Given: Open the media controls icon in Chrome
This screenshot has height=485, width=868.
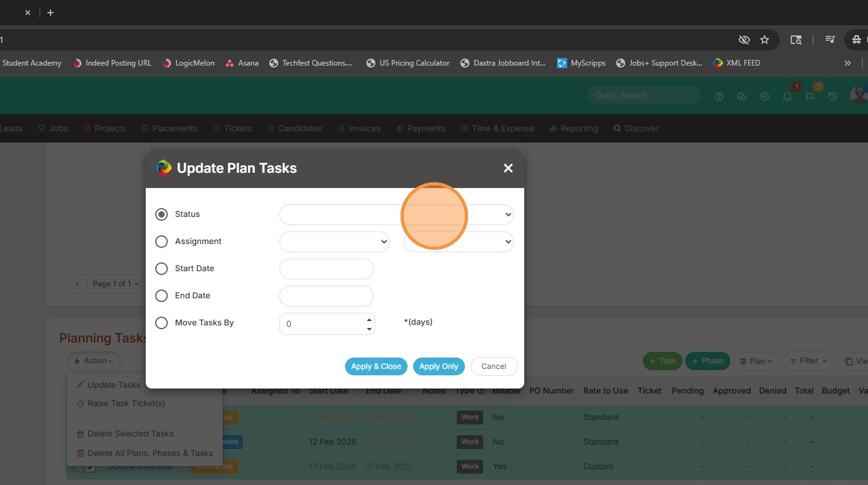Looking at the screenshot, I should tap(831, 40).
